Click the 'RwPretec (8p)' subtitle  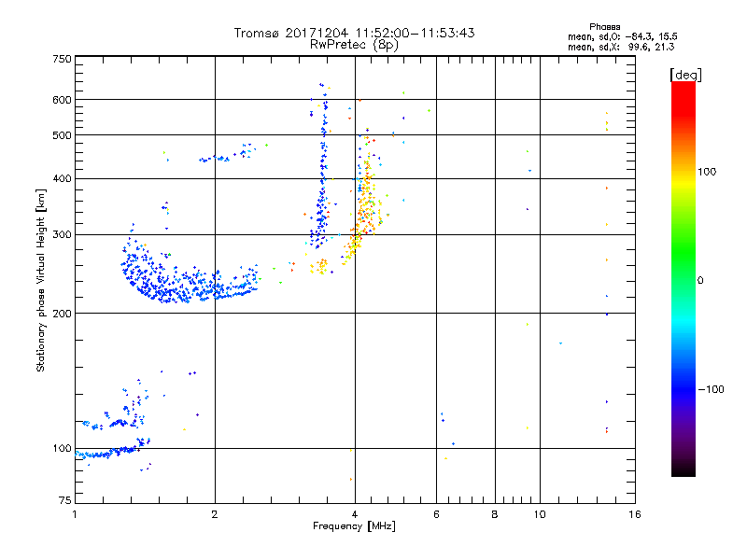coord(354,45)
